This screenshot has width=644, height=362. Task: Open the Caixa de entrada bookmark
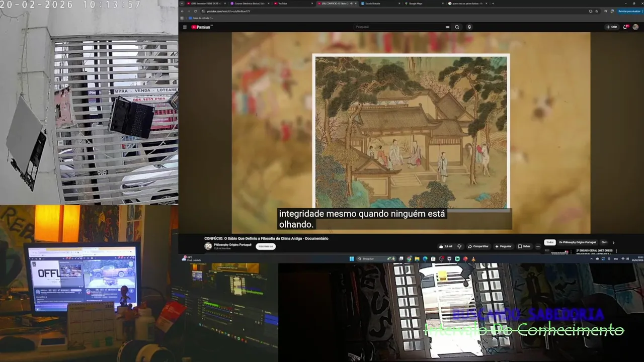(x=201, y=18)
